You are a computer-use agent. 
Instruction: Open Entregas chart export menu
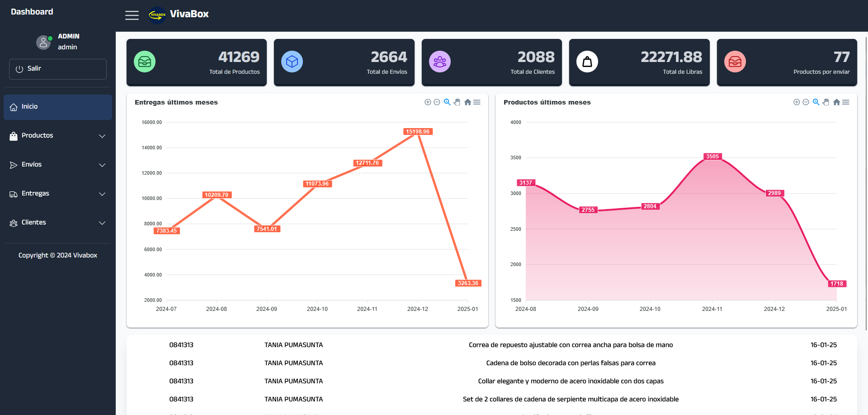pyautogui.click(x=477, y=102)
